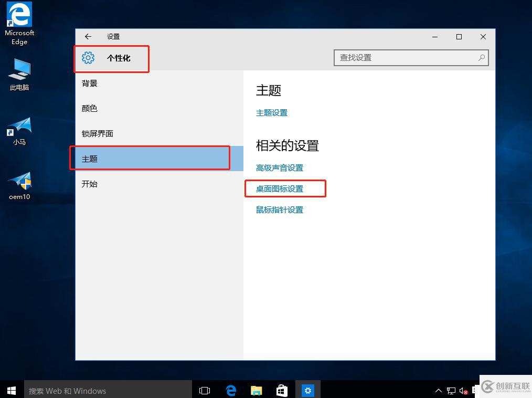
Task: Open 桌面图标设置 link
Action: pos(280,189)
